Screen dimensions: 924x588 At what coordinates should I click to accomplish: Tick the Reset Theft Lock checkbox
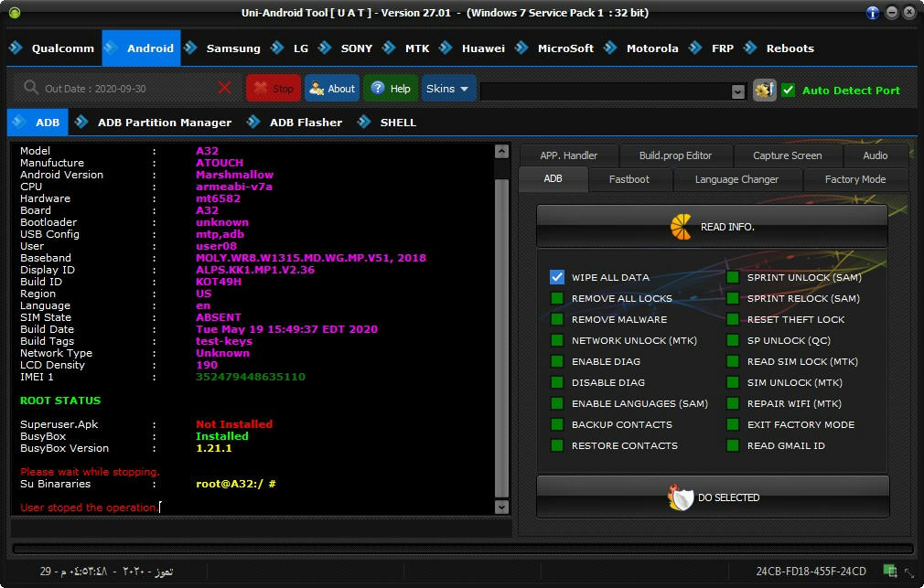[733, 319]
